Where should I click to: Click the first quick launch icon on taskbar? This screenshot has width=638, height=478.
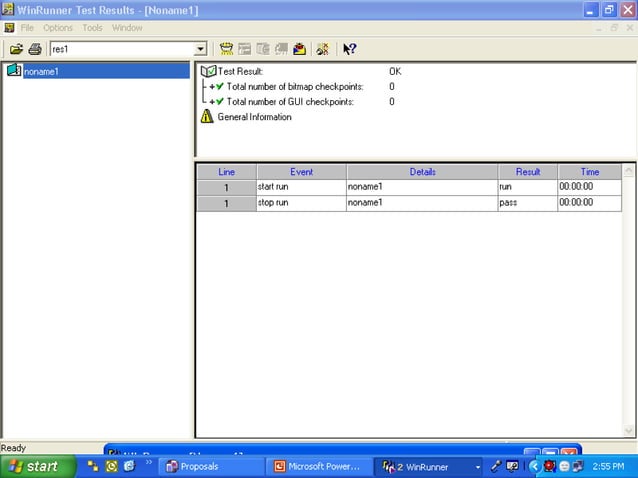93,466
